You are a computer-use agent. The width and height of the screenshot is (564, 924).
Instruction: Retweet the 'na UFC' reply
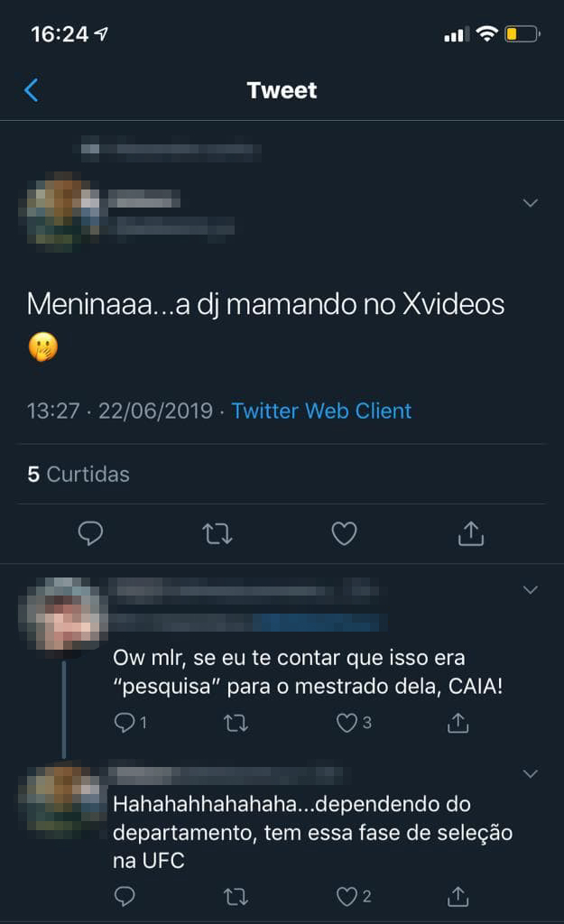click(x=236, y=897)
